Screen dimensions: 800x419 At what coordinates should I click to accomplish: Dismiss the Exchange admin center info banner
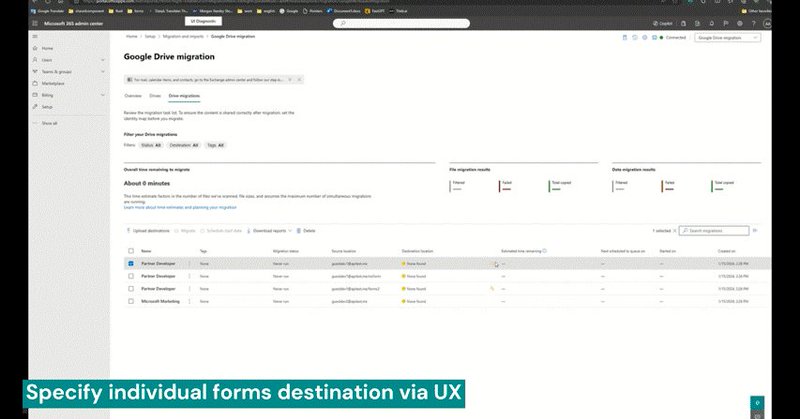click(x=299, y=80)
